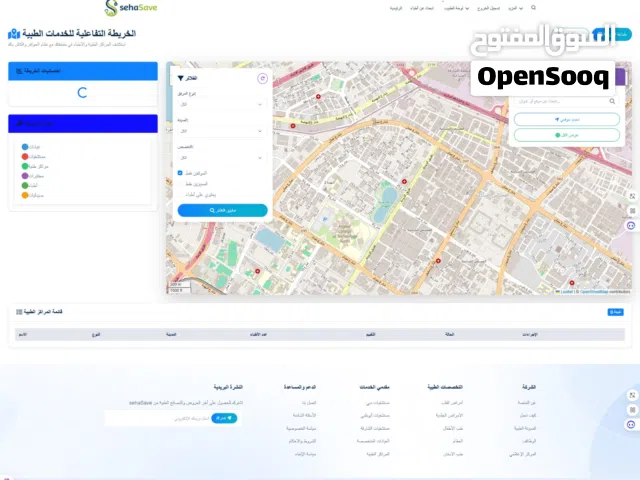This screenshot has width=640, height=480.
Task: Open 'المدونة الطبية' under company footer column
Action: 525,429
